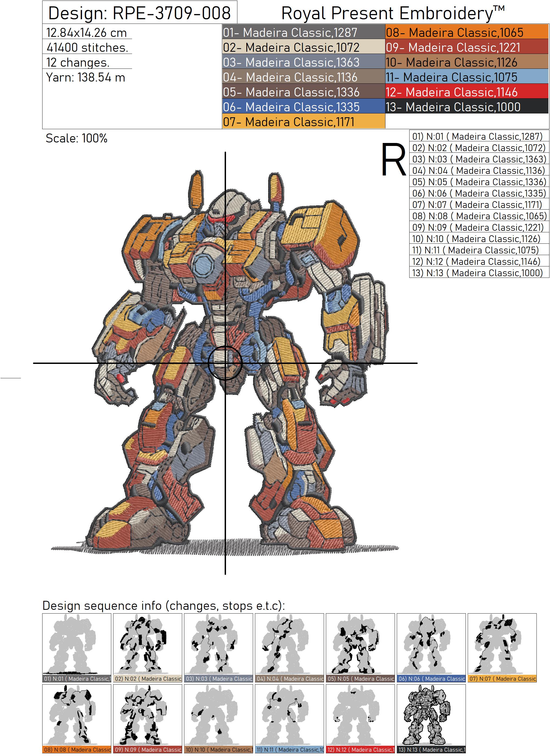Screen dimensions: 550x756
Task: Click the Scale: 100% label
Action: (76, 138)
